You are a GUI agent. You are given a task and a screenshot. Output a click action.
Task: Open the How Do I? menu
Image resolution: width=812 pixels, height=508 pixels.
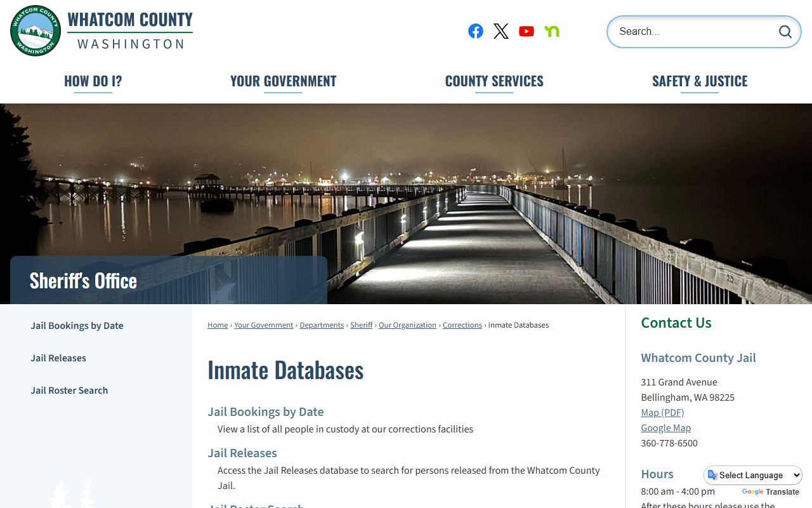pyautogui.click(x=93, y=81)
